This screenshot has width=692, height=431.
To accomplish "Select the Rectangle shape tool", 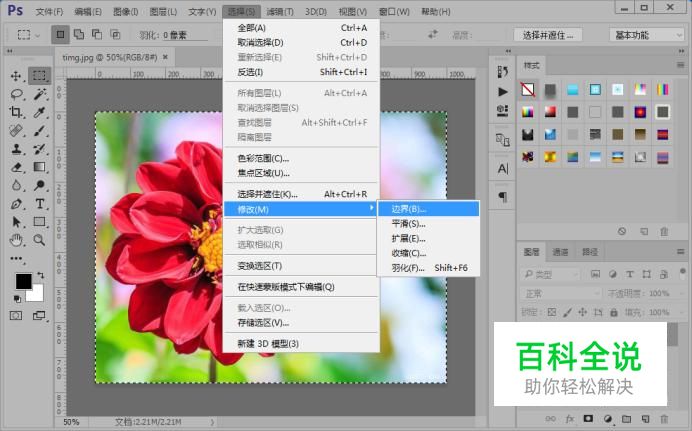I will point(40,222).
